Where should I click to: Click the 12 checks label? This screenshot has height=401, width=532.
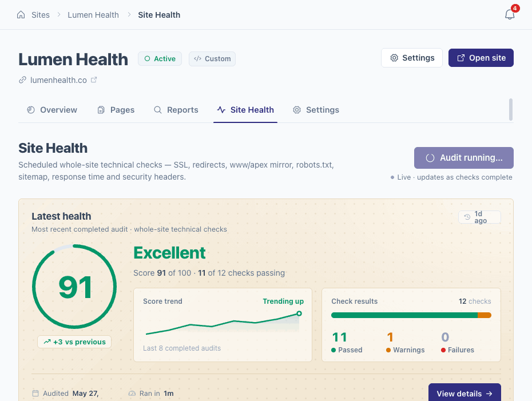(x=475, y=301)
